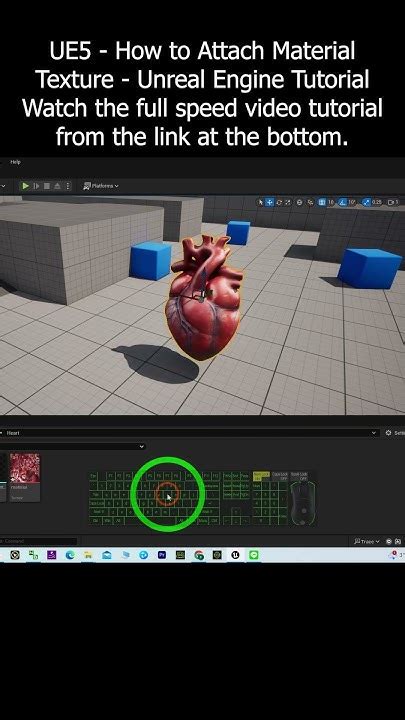Select the large blue cube on right
Viewport: 405px width, 720px height.
[x=370, y=268]
